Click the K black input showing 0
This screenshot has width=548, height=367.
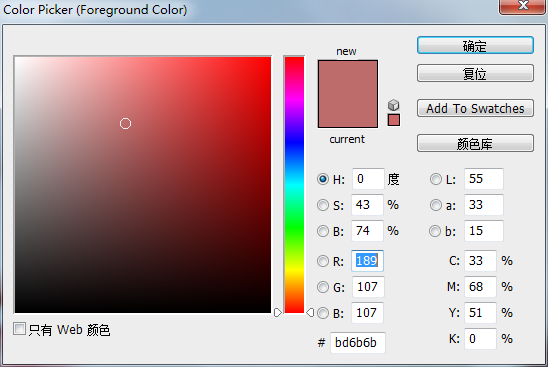click(480, 339)
